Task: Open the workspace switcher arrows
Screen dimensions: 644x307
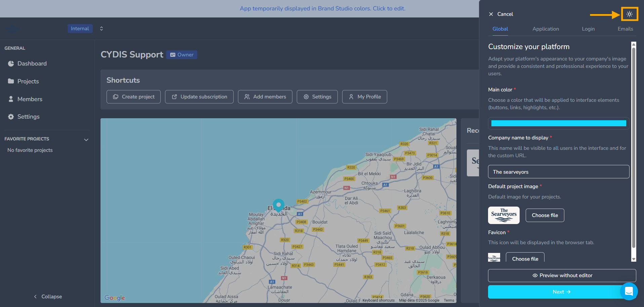Action: (102, 29)
